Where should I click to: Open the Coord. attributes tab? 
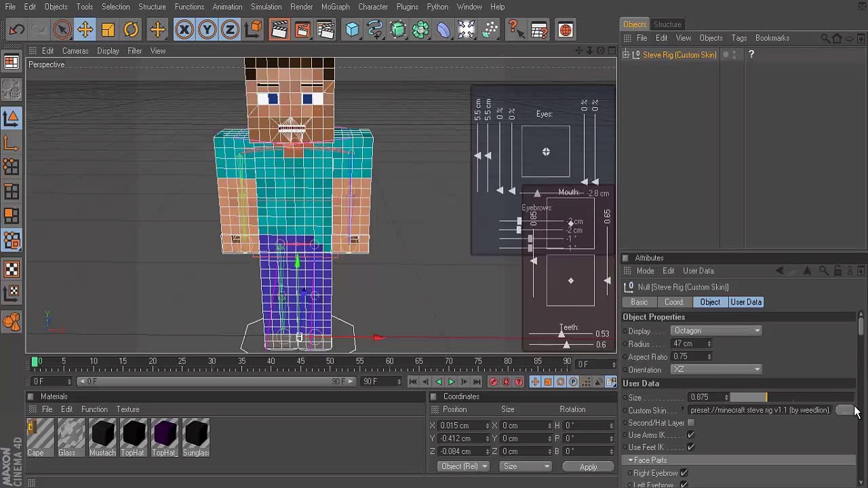(x=673, y=302)
